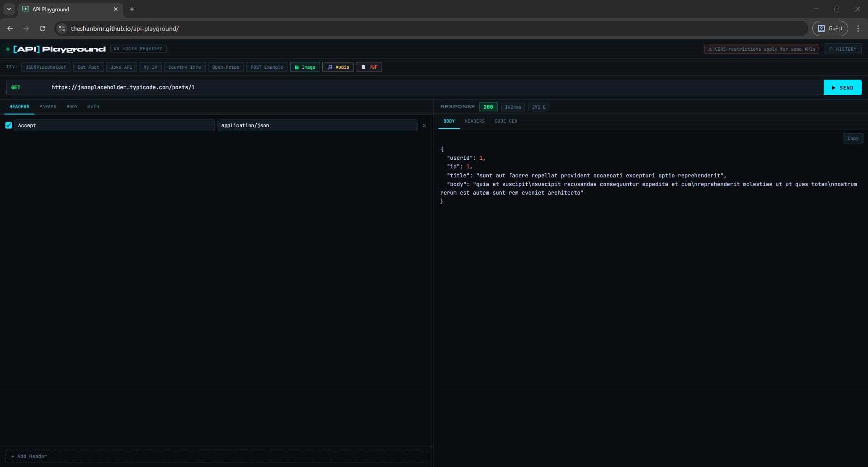Open the tab search dropdown
868x467 pixels.
9,9
